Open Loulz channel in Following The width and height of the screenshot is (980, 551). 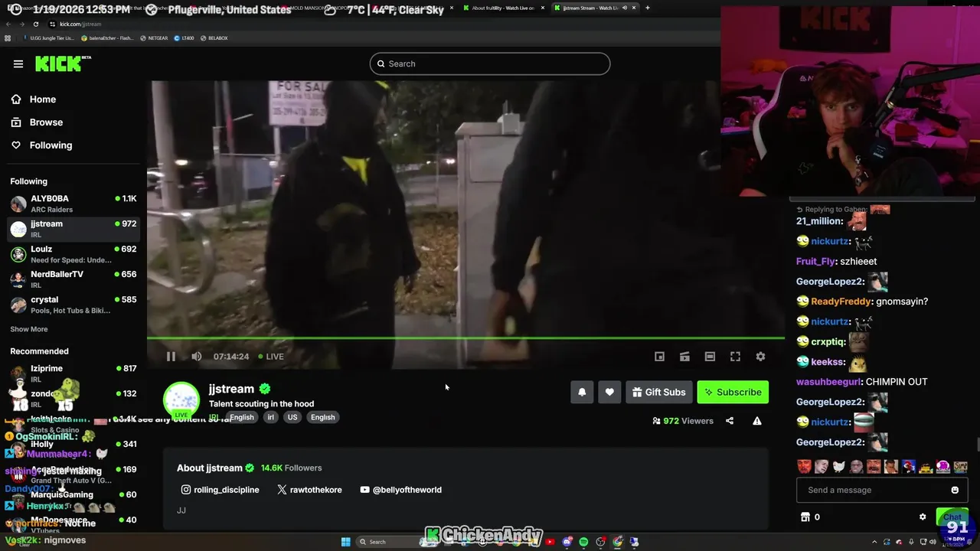(x=73, y=254)
